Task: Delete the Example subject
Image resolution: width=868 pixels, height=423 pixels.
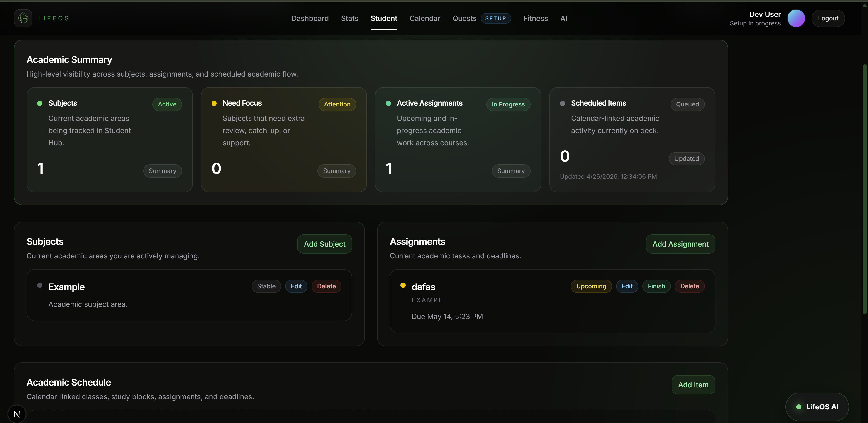Action: tap(326, 286)
